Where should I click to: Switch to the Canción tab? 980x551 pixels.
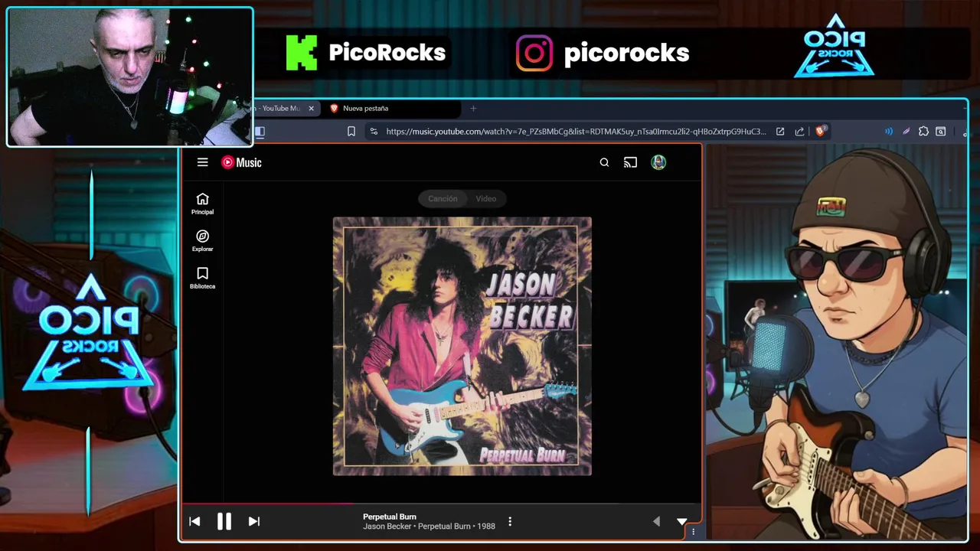coord(443,199)
